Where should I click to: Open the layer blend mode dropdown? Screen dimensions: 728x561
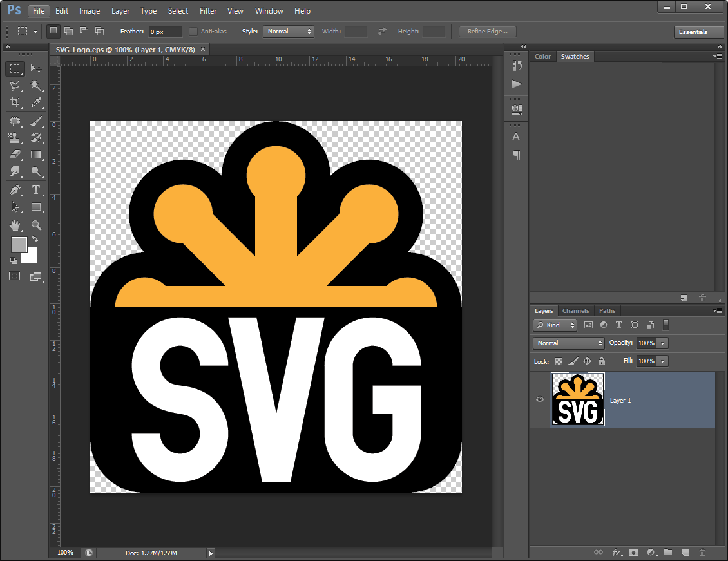(x=569, y=343)
